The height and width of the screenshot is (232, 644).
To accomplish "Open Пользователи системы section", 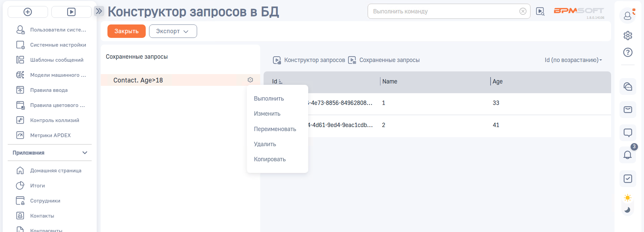I will pyautogui.click(x=51, y=30).
